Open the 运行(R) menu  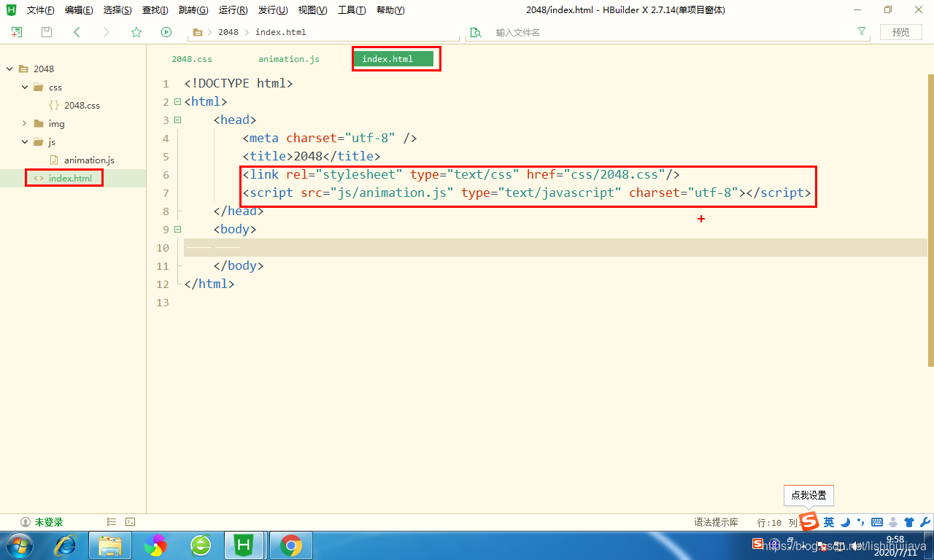coord(233,10)
